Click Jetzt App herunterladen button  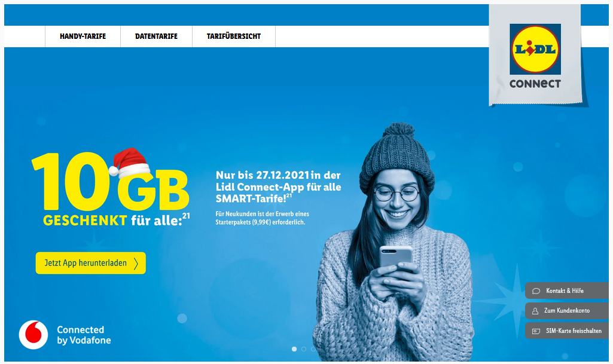coord(91,263)
